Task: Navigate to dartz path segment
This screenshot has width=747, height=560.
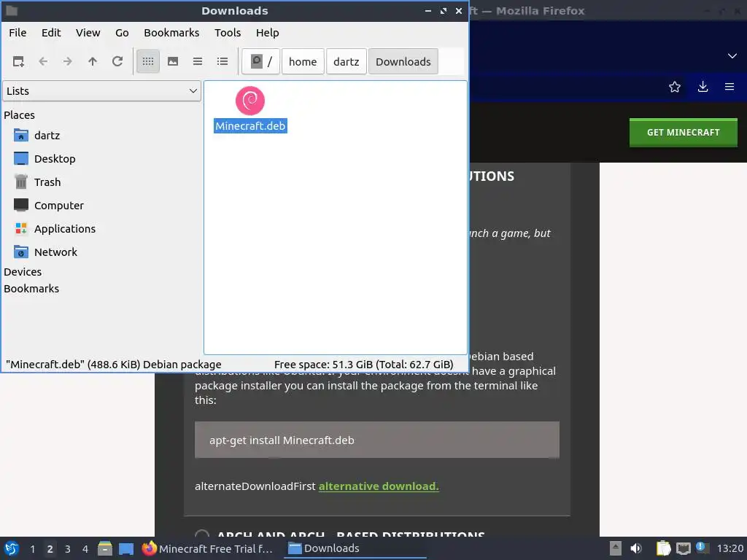Action: coord(347,61)
